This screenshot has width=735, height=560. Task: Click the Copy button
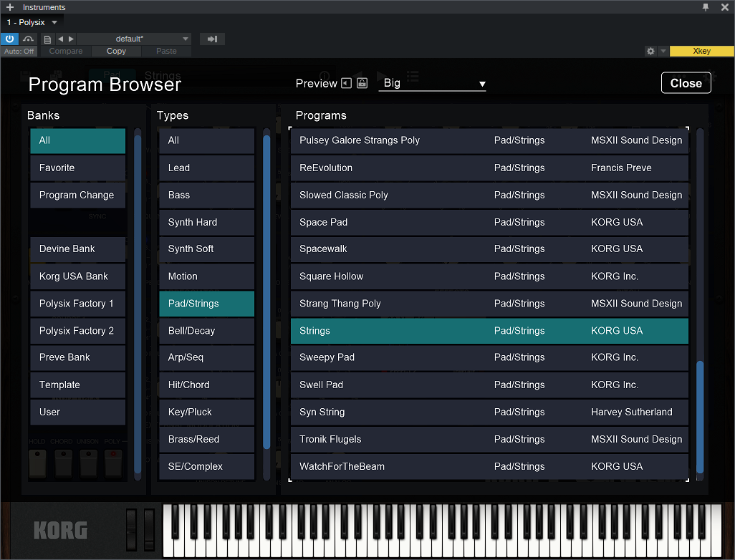[x=116, y=51]
